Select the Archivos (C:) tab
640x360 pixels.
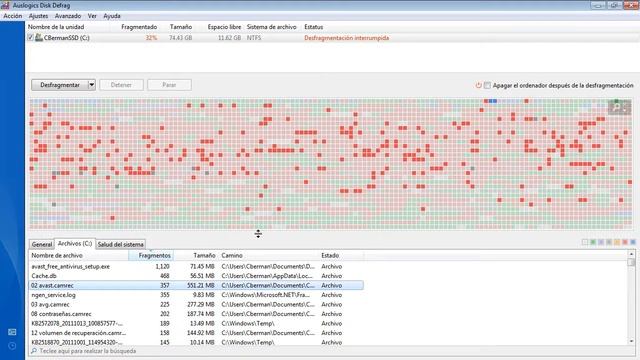[x=75, y=243]
